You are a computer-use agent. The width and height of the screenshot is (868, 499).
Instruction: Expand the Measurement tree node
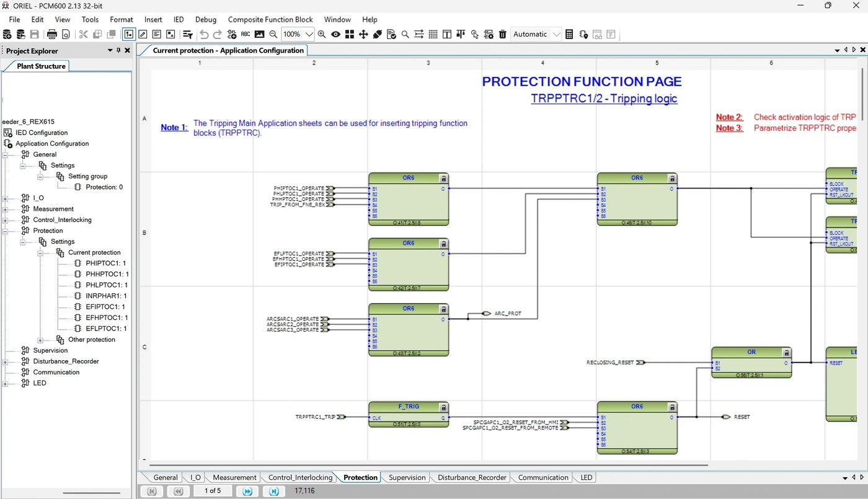[x=5, y=209]
